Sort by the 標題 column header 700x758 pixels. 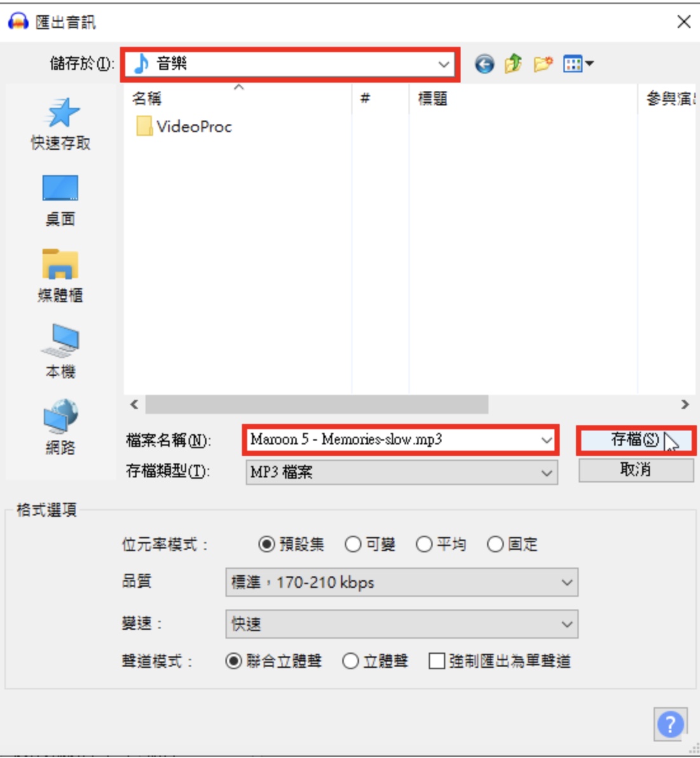click(523, 99)
